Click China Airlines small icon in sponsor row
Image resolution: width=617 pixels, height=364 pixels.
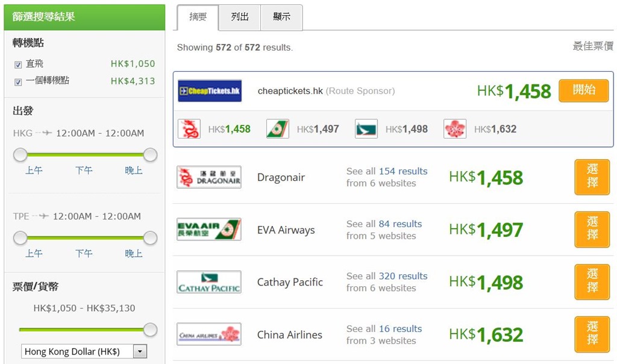(454, 129)
